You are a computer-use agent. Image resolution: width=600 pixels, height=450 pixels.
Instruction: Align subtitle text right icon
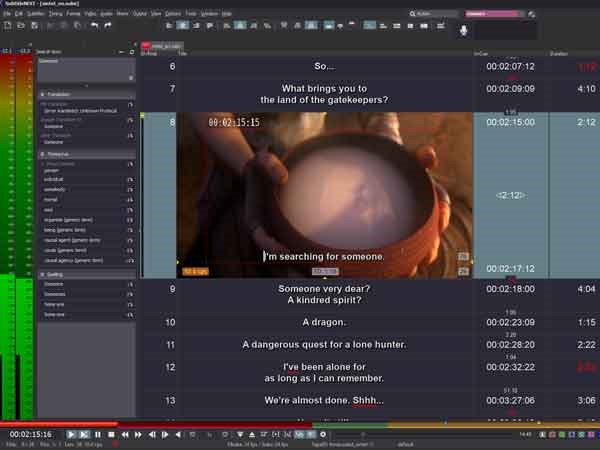(196, 26)
